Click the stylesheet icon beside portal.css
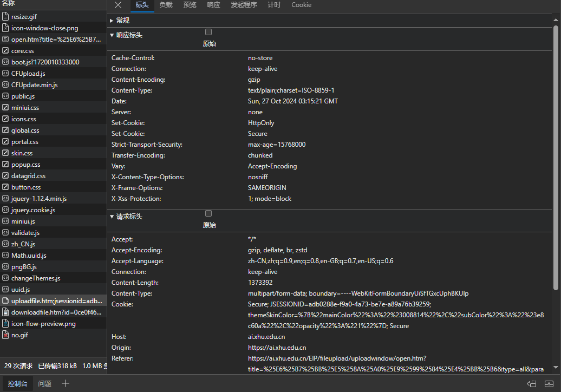 [x=5, y=142]
